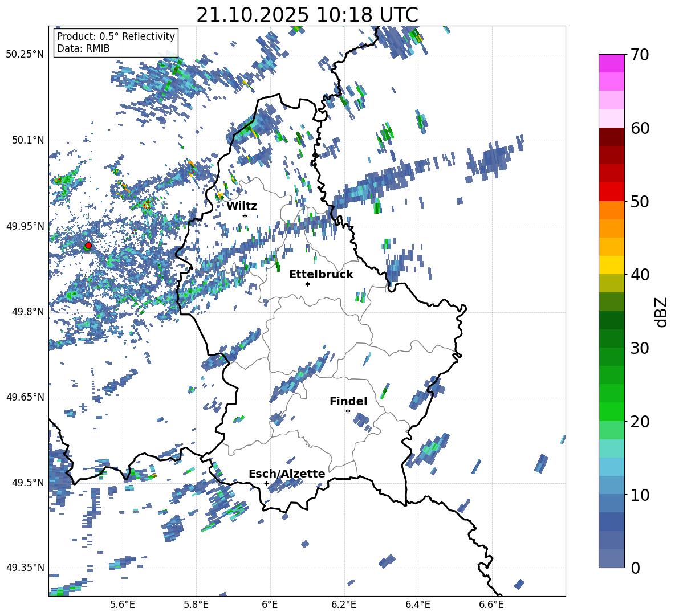Click the 49.95°N latitude label
Screen dimensions: 675x616
click(x=25, y=226)
